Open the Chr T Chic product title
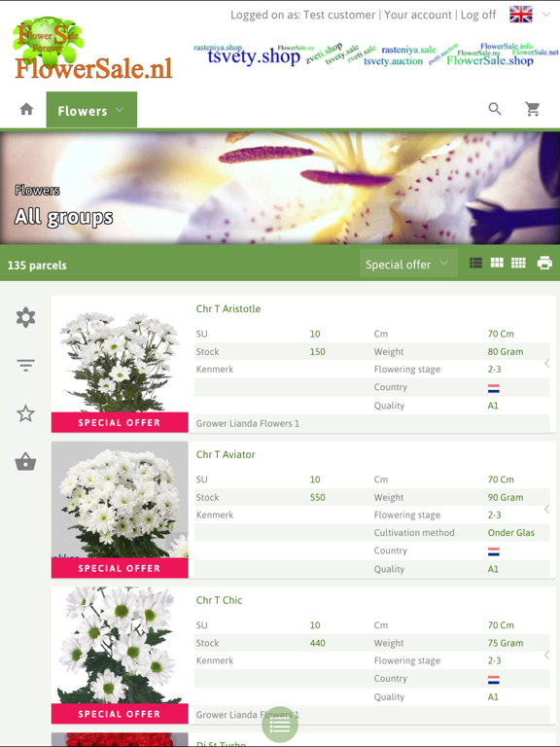Viewport: 560px width, 747px height. click(219, 600)
